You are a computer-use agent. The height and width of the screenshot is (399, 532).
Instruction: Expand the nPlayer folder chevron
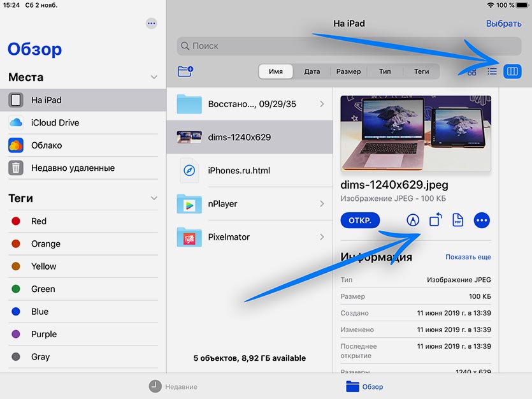click(322, 203)
